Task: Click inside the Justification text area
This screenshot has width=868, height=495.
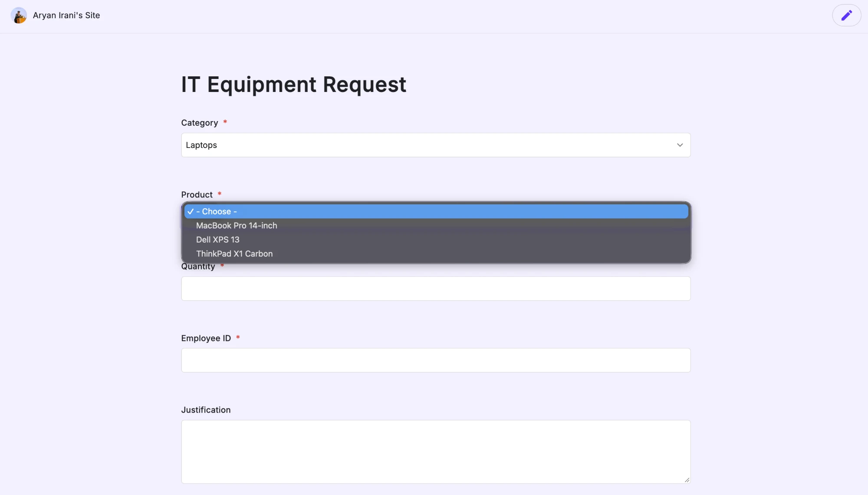Action: pyautogui.click(x=436, y=452)
